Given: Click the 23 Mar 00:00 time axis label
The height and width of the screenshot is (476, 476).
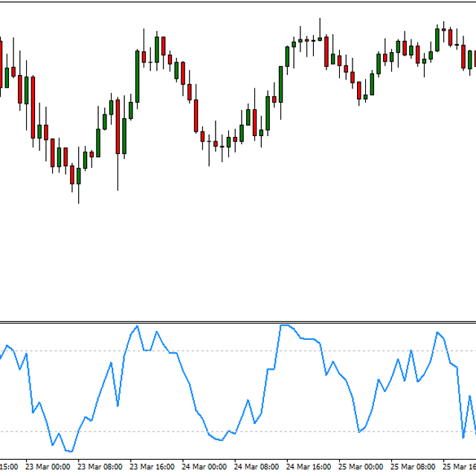Looking at the screenshot, I should (48, 467).
